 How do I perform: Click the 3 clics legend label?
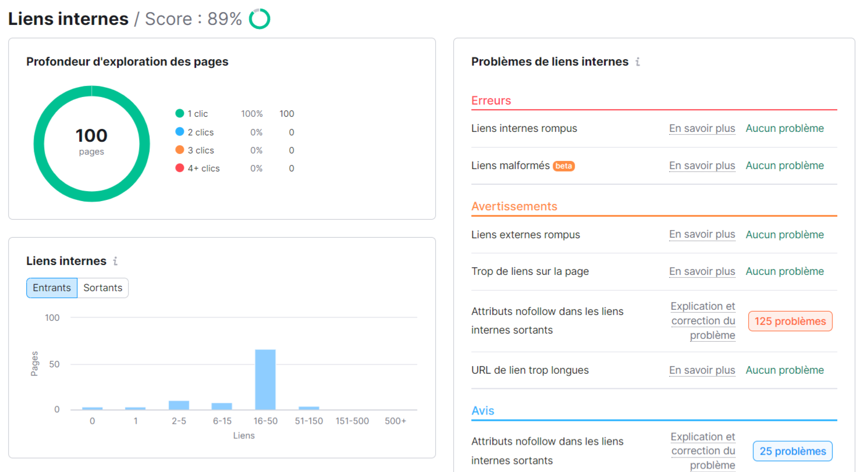[201, 150]
